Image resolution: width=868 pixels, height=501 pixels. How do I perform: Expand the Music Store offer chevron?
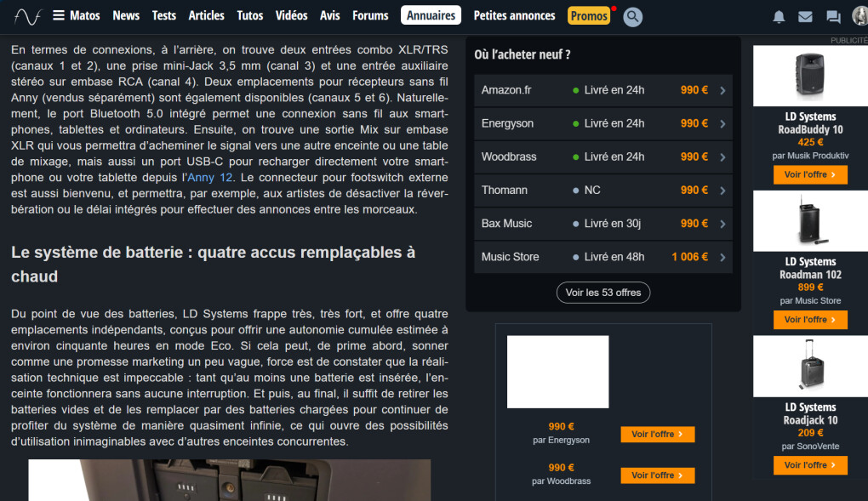(x=722, y=257)
